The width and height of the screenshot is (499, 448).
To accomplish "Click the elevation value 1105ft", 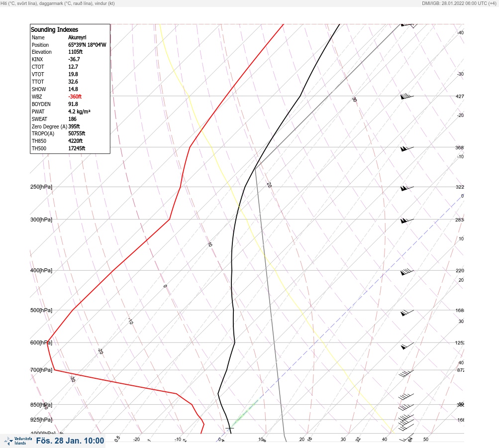I will point(76,52).
